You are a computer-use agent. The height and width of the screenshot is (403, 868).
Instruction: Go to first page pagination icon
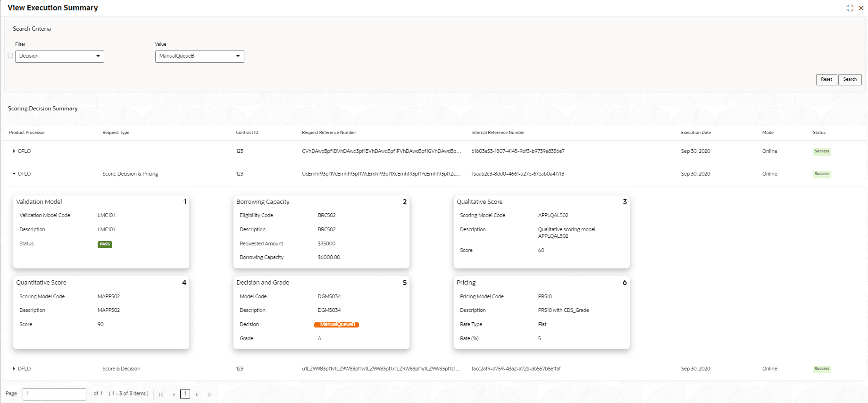(161, 395)
